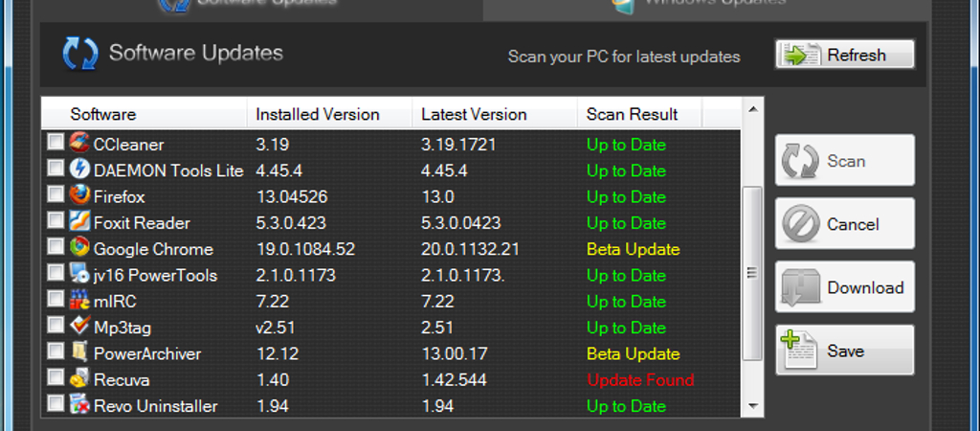The image size is (980, 431).
Task: Check the jv16 PowerTools checkbox
Action: point(56,273)
